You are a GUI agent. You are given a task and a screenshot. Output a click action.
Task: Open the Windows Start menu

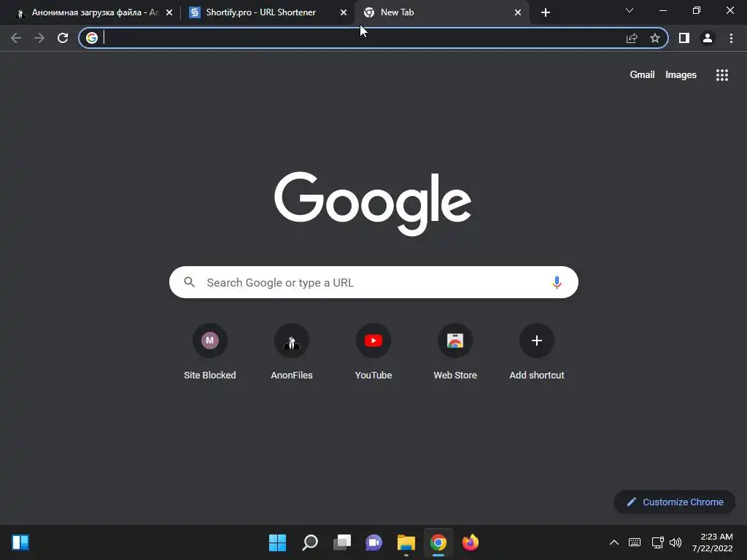click(277, 542)
